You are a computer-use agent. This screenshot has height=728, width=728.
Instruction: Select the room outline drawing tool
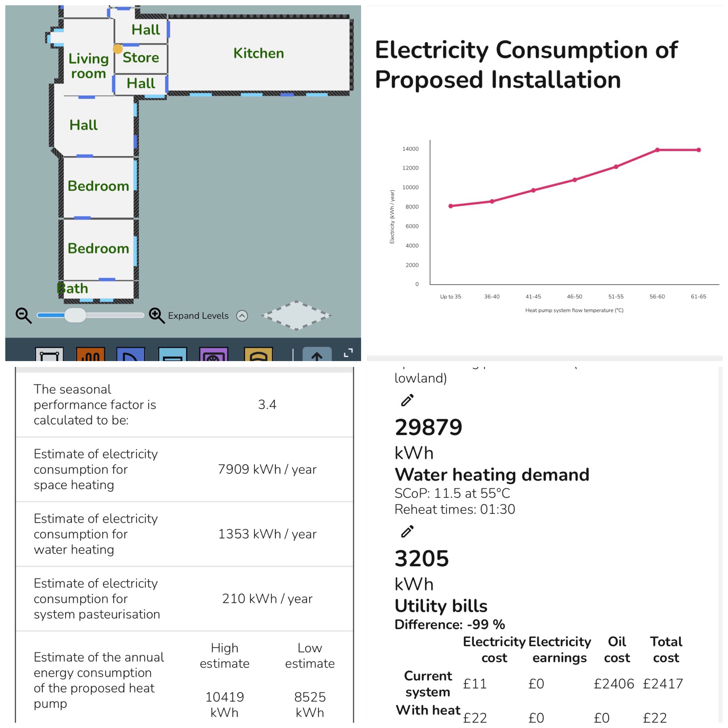50,354
